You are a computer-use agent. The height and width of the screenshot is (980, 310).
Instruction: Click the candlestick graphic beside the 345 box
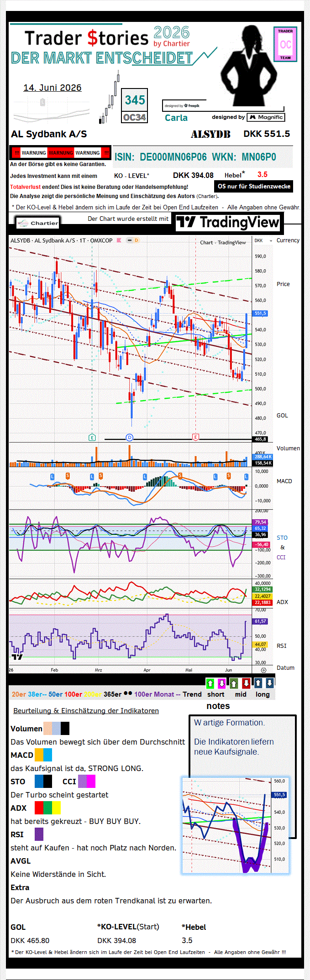[x=109, y=97]
